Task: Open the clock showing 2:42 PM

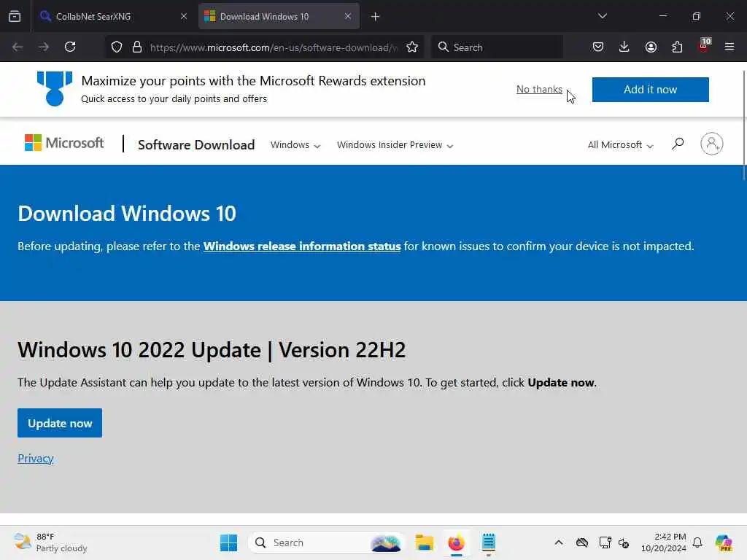Action: [663, 542]
